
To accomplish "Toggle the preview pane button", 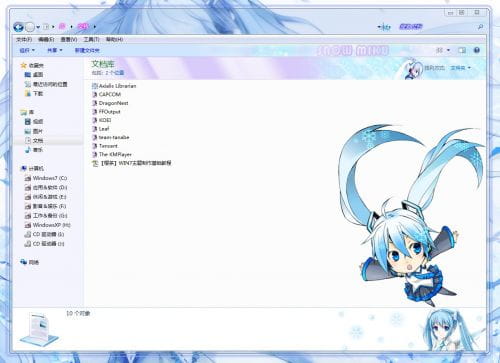I will tap(462, 50).
